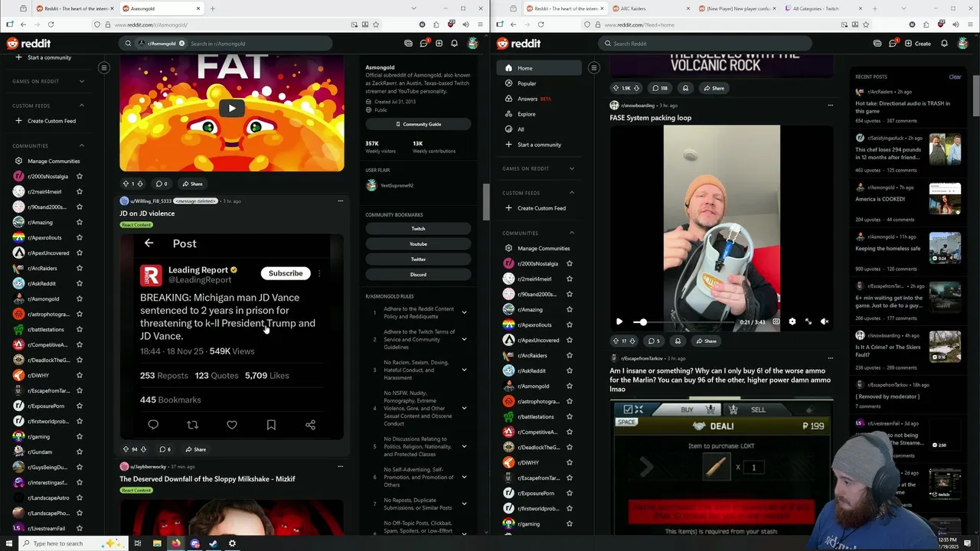
Task: Open notifications bell in right Reddit window
Action: pyautogui.click(x=944, y=44)
